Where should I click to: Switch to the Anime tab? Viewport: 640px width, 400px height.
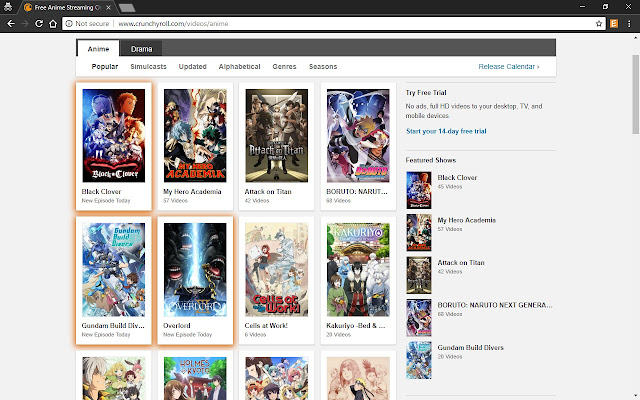tap(98, 49)
